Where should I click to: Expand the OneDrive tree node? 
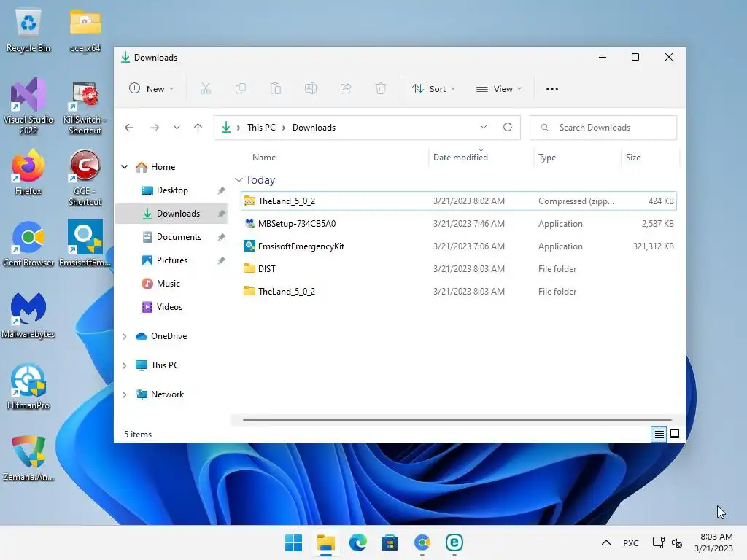124,336
